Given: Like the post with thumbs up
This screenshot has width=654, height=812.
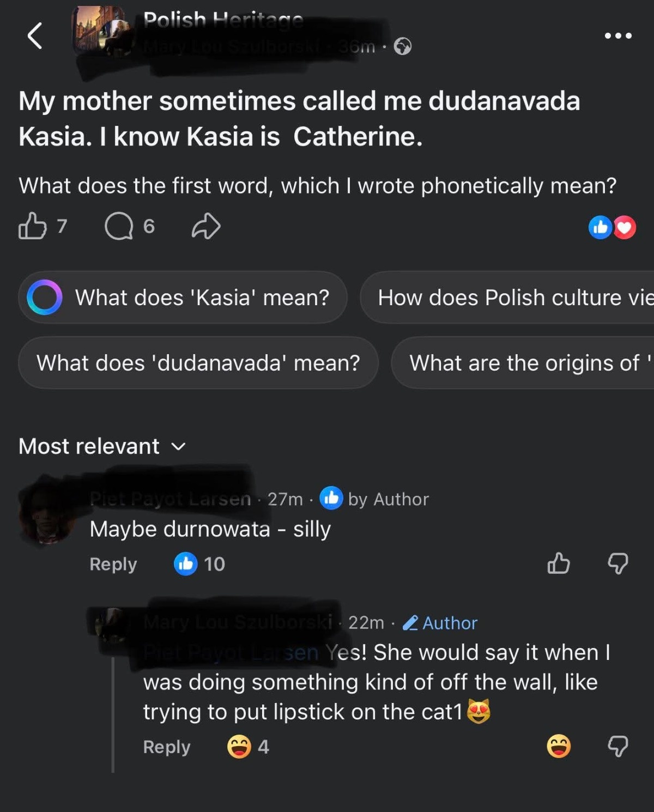Looking at the screenshot, I should (x=33, y=226).
